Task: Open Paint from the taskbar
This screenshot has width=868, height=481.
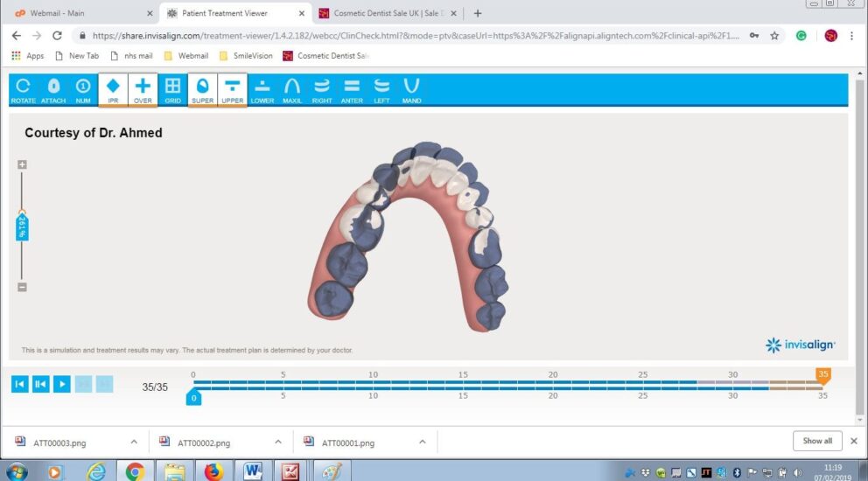Action: pyautogui.click(x=332, y=471)
